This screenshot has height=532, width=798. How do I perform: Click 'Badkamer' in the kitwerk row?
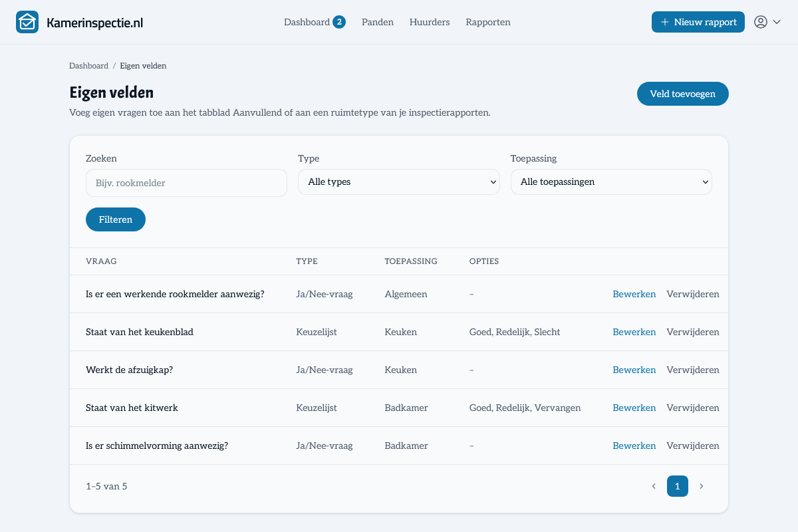click(406, 408)
